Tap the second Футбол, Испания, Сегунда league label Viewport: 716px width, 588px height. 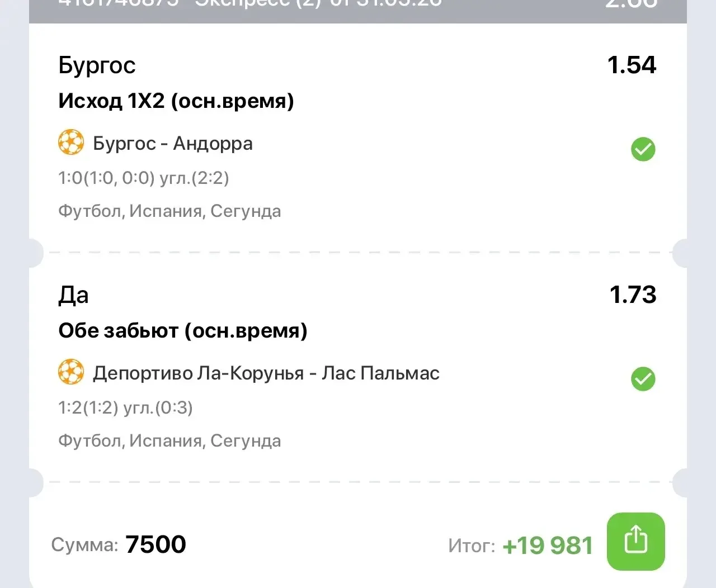[x=169, y=441]
